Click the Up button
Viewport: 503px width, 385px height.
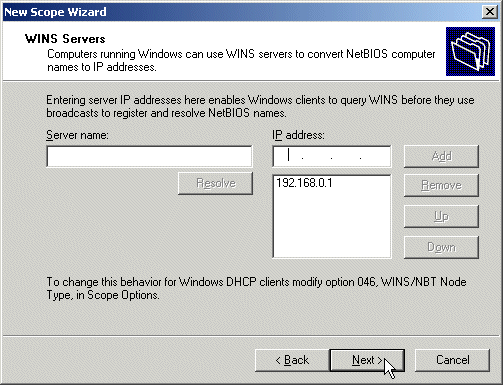click(441, 216)
